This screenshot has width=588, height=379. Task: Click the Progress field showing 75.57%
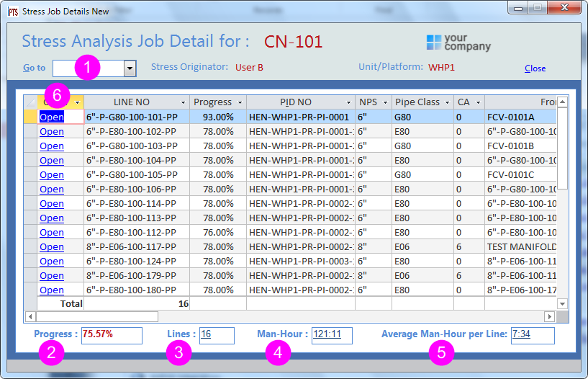click(112, 336)
